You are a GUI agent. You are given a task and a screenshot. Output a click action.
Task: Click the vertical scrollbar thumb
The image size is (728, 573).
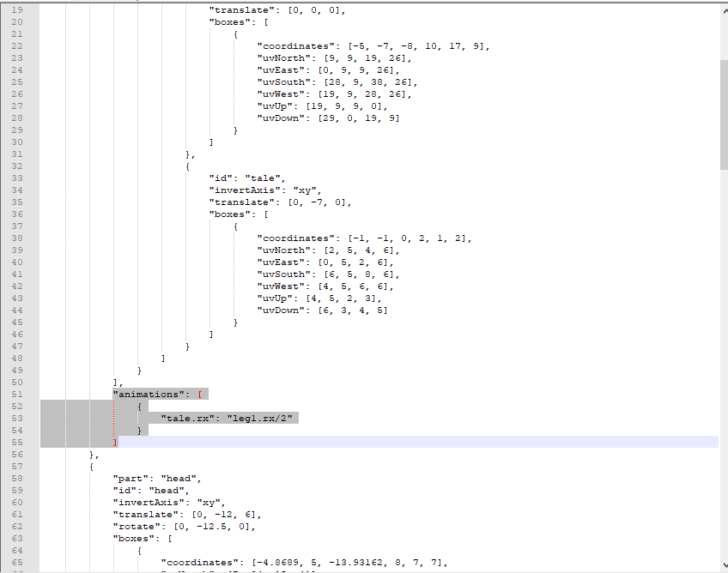point(724,115)
